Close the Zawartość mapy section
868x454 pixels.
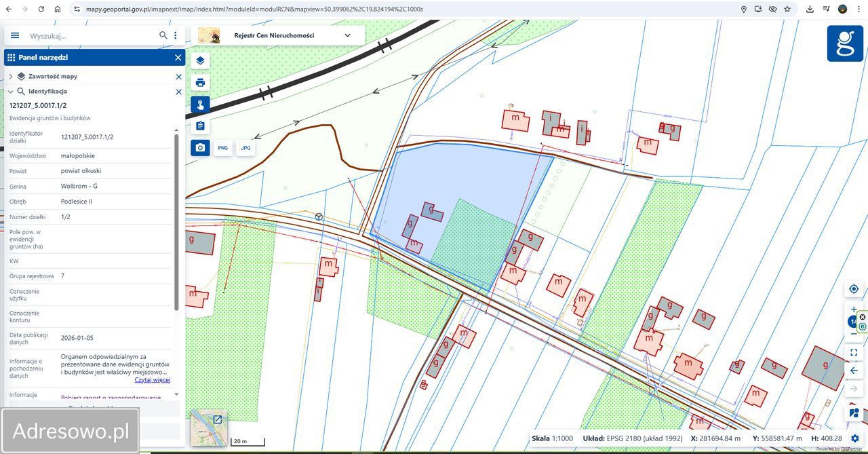coord(179,77)
